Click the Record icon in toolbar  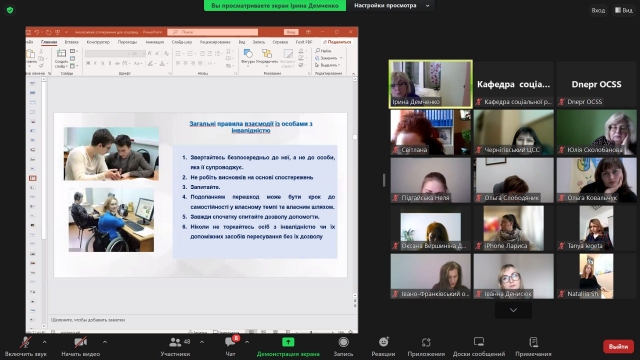(344, 342)
